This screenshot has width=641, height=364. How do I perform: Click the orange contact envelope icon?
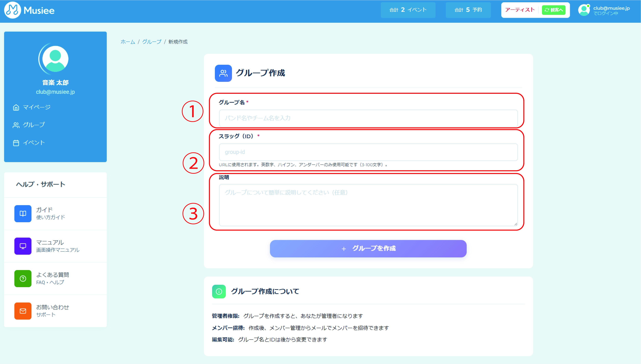pyautogui.click(x=23, y=311)
